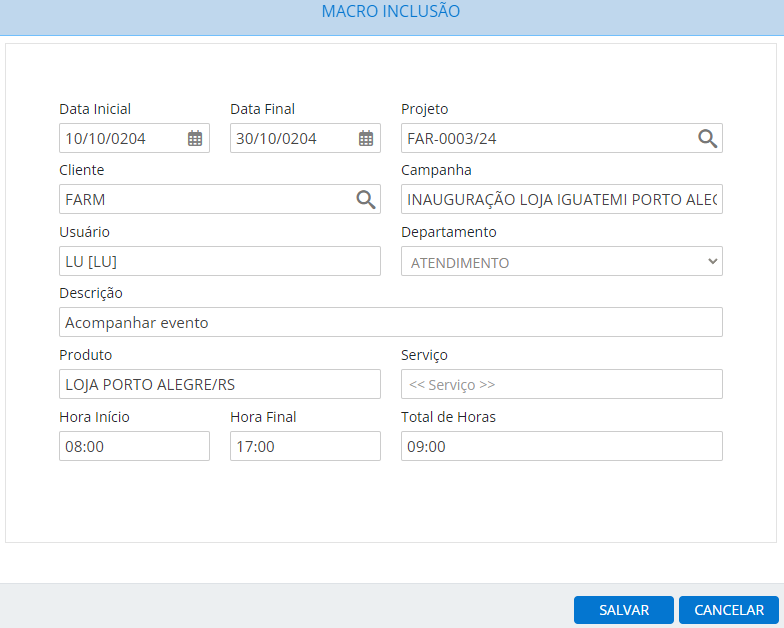Focus the empty Serviço field
The width and height of the screenshot is (784, 628).
click(x=562, y=384)
